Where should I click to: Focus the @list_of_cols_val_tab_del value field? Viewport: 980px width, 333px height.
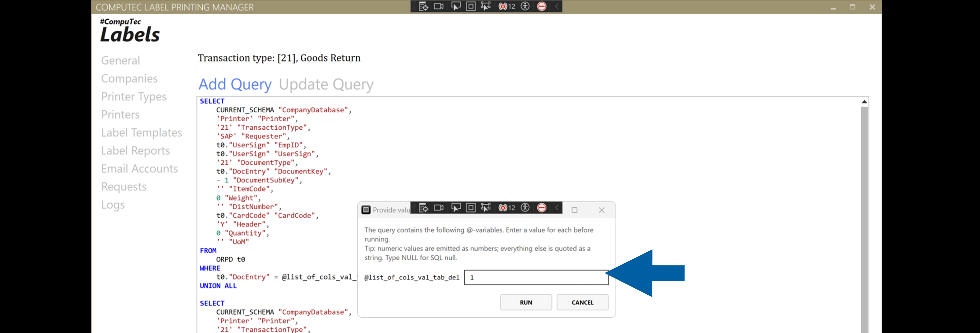pyautogui.click(x=536, y=277)
